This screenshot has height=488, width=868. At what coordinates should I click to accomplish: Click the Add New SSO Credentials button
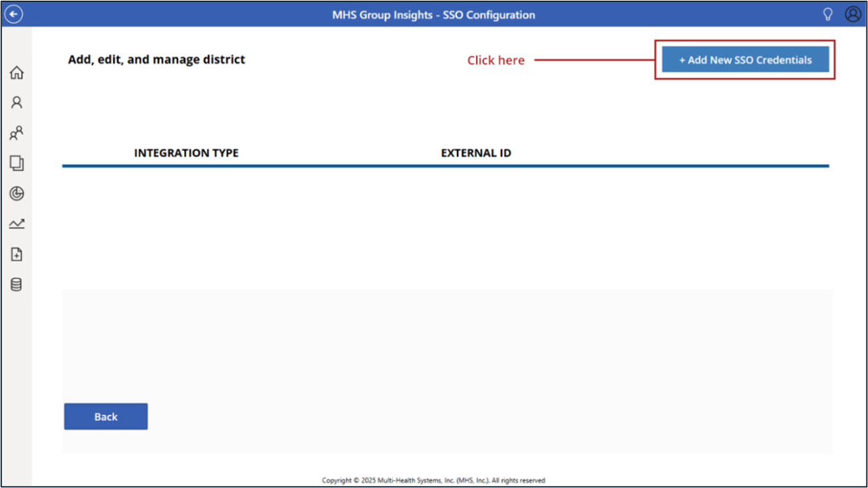745,60
